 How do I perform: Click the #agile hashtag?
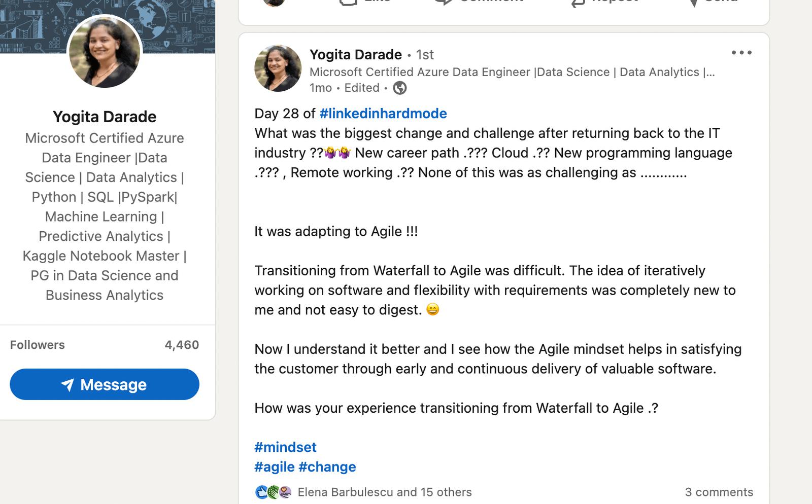tap(275, 467)
